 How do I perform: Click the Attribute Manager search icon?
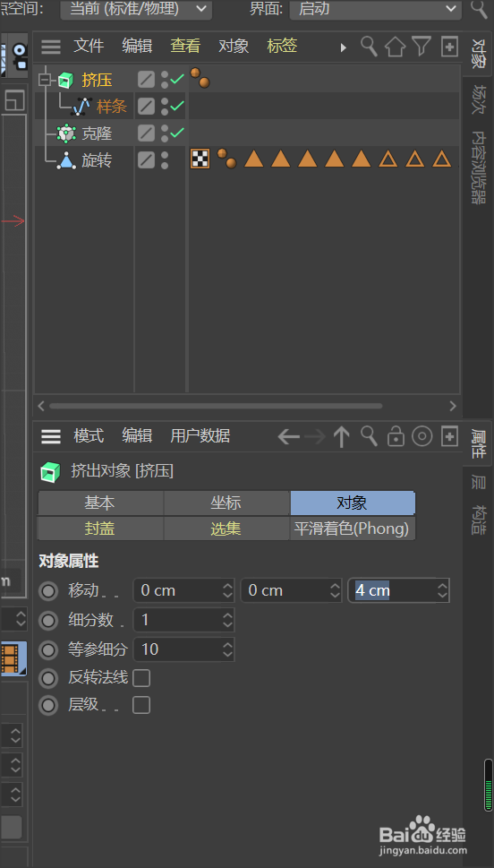tap(369, 436)
